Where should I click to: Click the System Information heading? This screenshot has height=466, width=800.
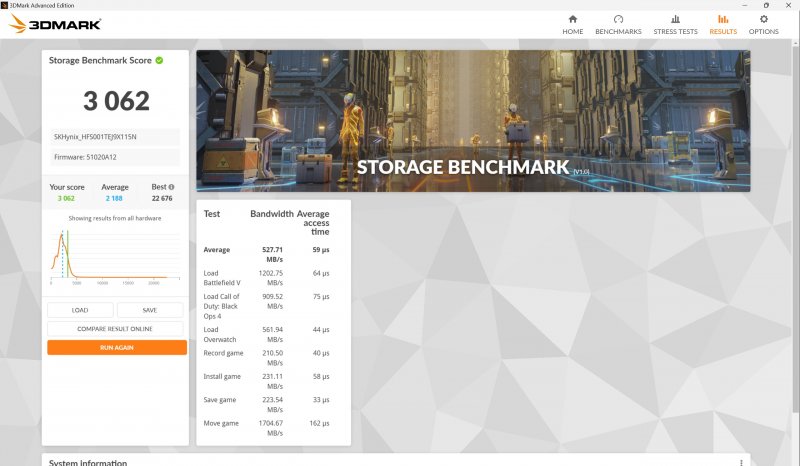point(88,462)
